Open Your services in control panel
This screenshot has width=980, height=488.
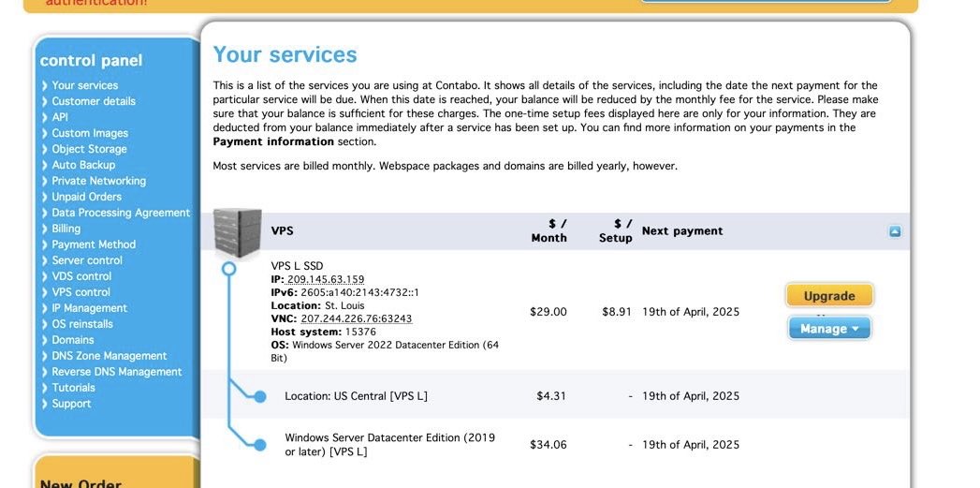click(x=84, y=85)
